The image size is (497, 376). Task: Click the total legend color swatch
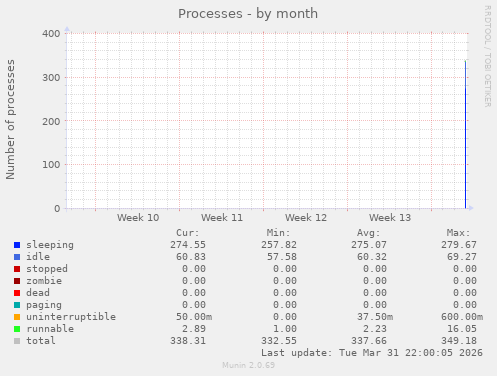[x=17, y=341]
